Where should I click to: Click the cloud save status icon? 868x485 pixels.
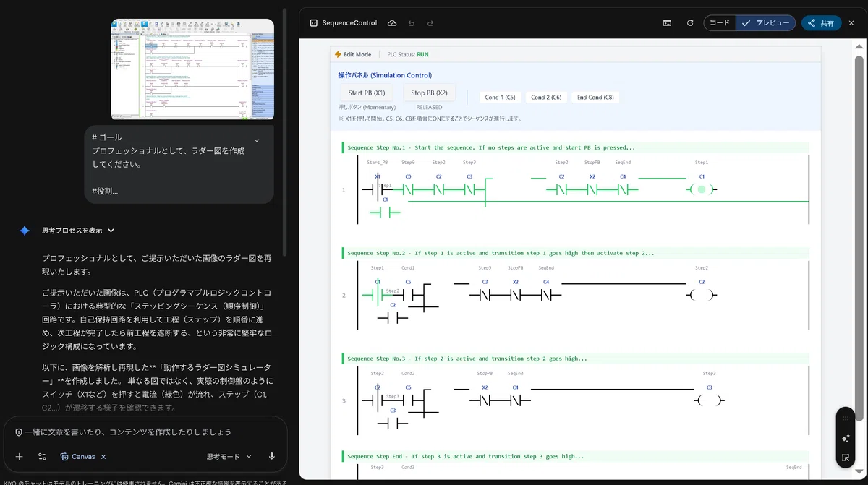[x=392, y=23]
